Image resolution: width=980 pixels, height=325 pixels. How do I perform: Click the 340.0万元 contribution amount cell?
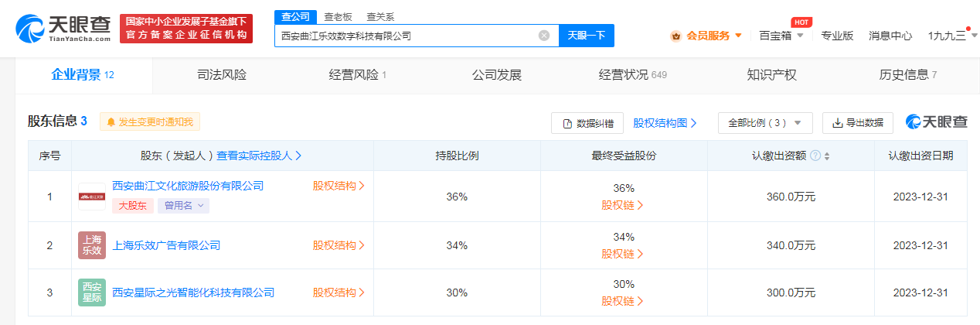791,245
